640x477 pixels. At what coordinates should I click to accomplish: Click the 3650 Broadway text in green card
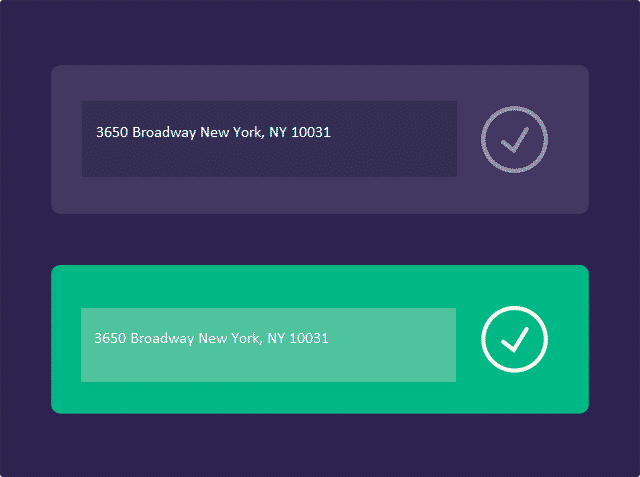[x=144, y=339]
